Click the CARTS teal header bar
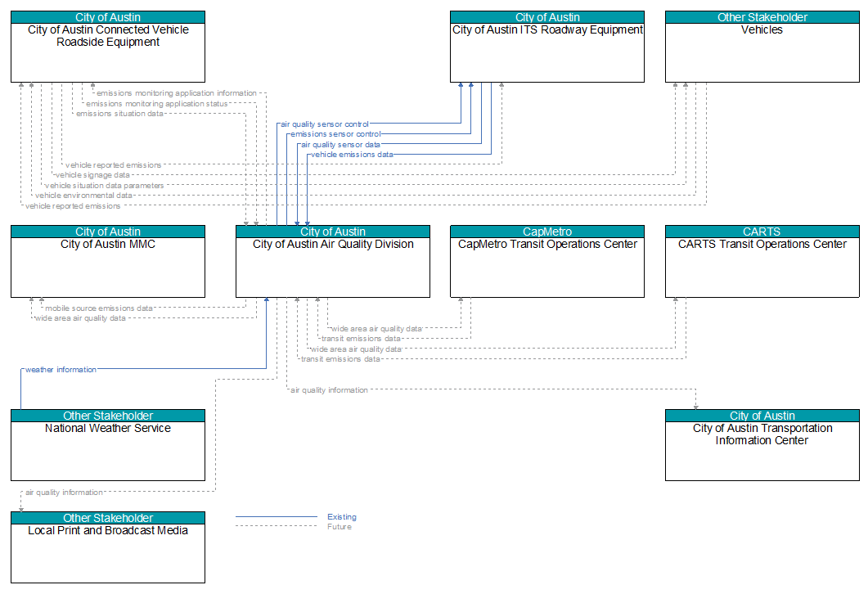 click(x=762, y=232)
